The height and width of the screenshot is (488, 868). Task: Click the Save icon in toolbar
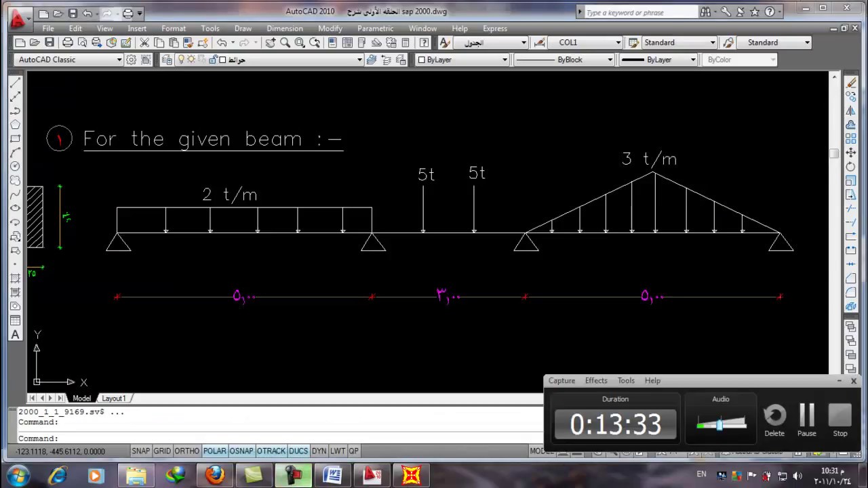pos(49,42)
